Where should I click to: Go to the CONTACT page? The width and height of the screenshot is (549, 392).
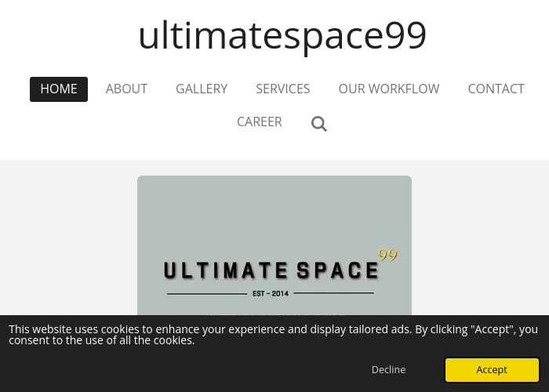pyautogui.click(x=496, y=89)
